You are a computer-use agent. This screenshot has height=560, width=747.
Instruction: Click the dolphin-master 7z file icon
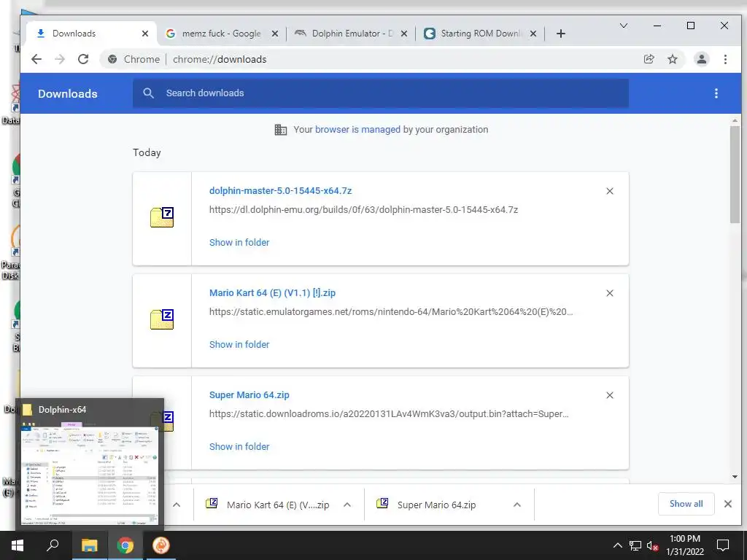click(x=162, y=217)
